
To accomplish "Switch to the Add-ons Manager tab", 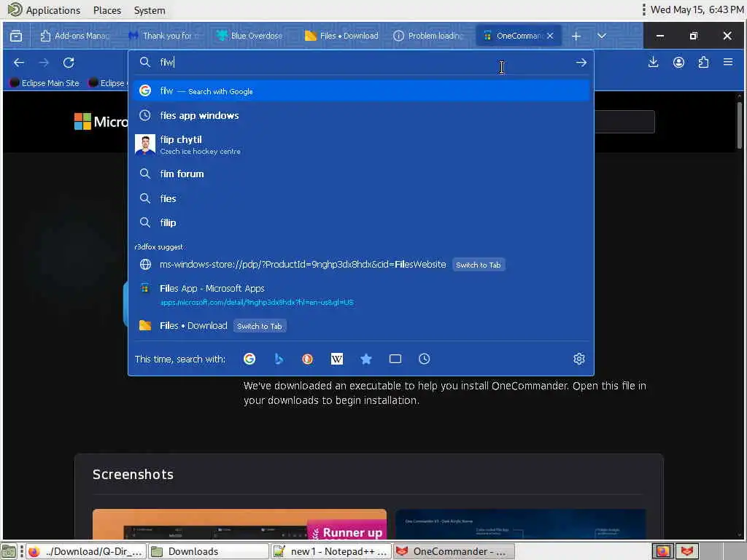I will (74, 36).
